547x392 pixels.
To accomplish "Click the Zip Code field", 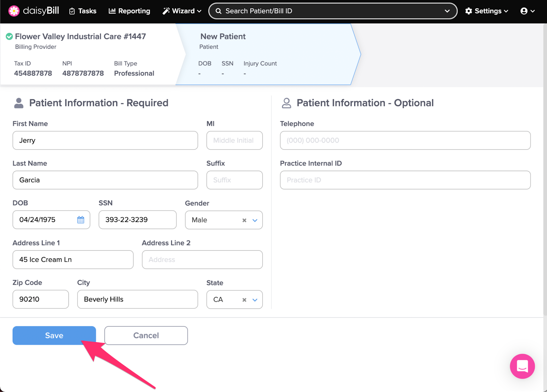I will click(41, 299).
